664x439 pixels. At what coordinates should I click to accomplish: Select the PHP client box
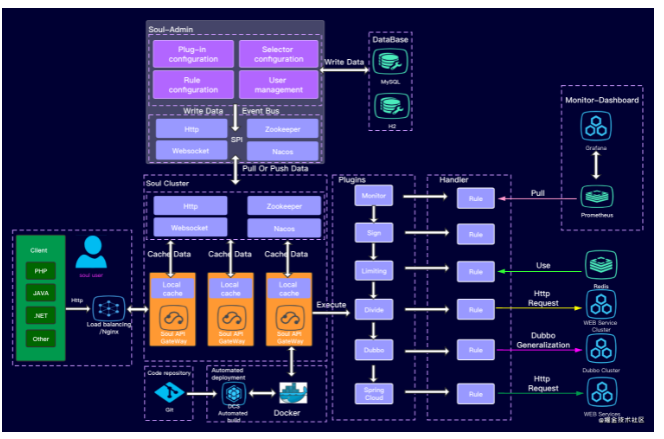coord(41,271)
